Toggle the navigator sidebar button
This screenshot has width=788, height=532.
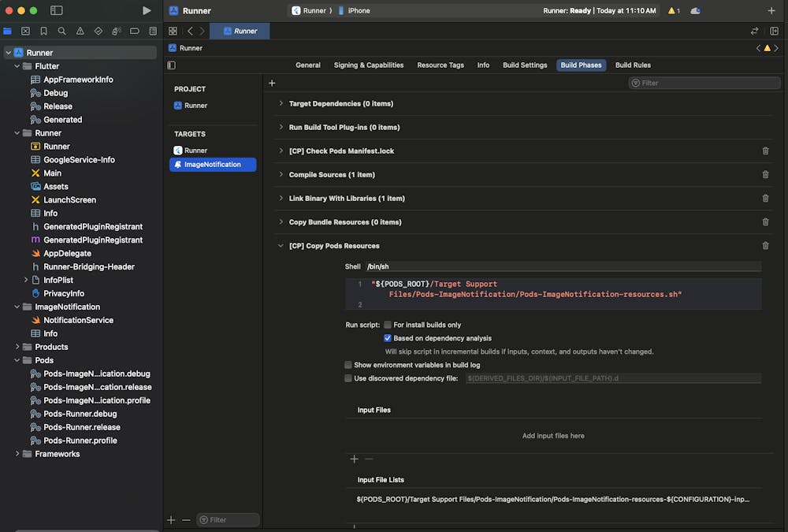coord(56,10)
